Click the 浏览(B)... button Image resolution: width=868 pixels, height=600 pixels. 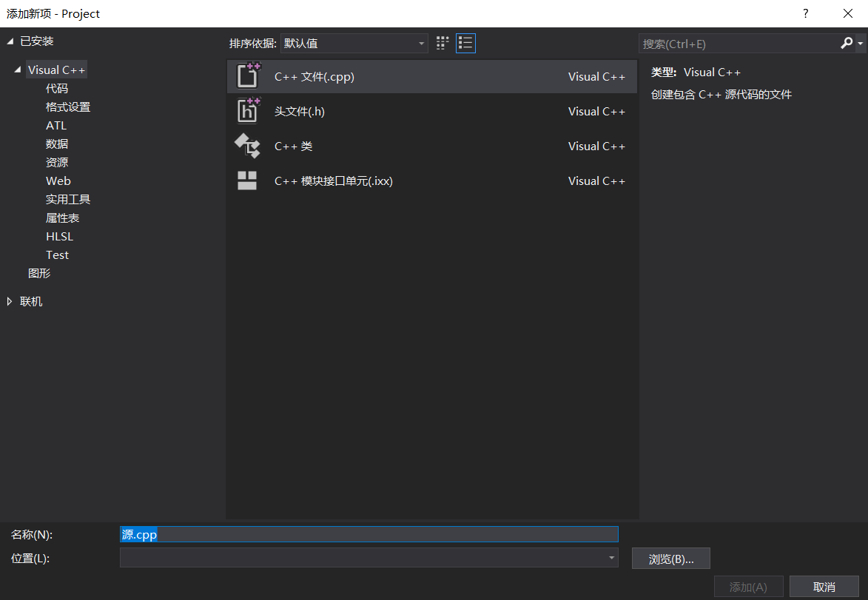(671, 559)
